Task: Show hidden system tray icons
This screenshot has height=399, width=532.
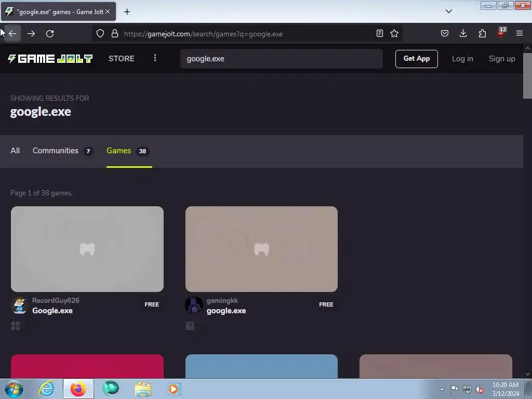Action: [x=442, y=389]
